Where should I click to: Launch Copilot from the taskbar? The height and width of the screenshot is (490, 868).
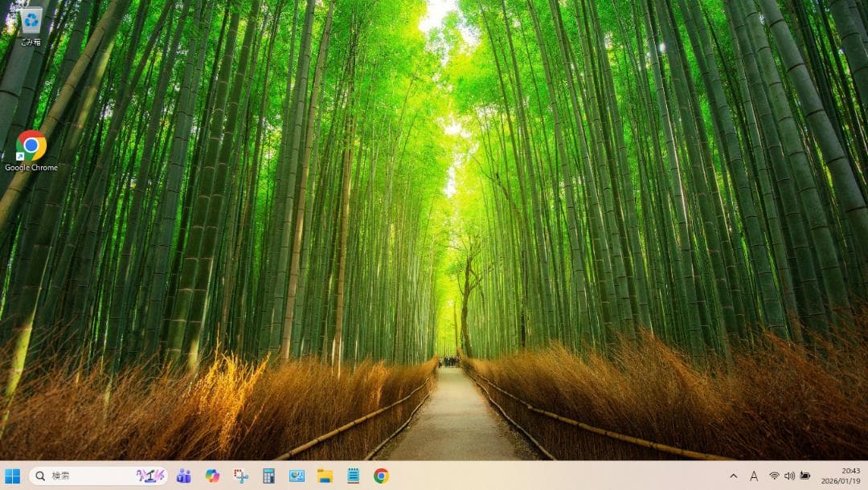coord(211,476)
